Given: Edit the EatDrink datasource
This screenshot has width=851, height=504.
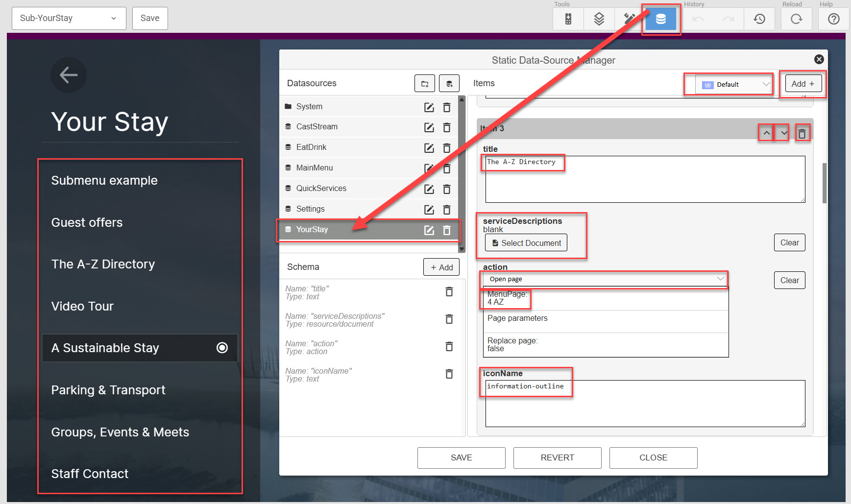Looking at the screenshot, I should click(x=429, y=148).
